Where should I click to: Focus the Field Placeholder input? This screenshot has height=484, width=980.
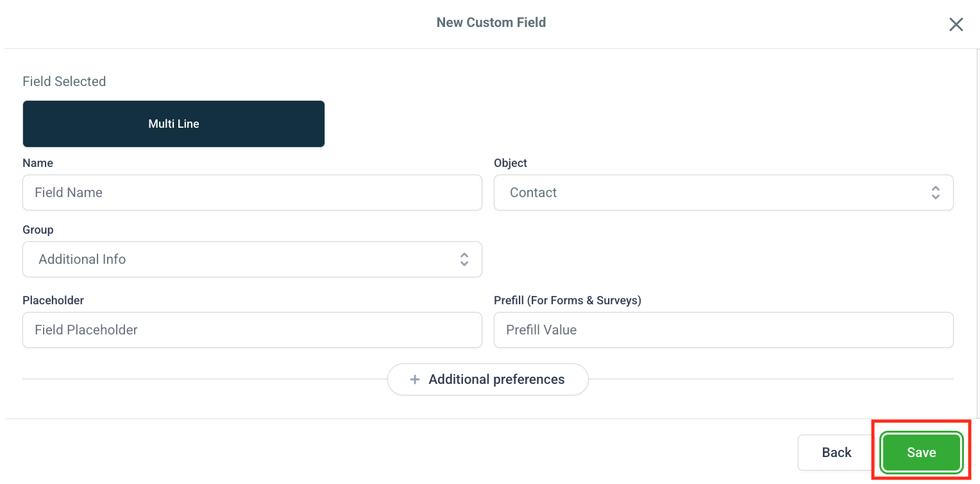click(x=252, y=330)
